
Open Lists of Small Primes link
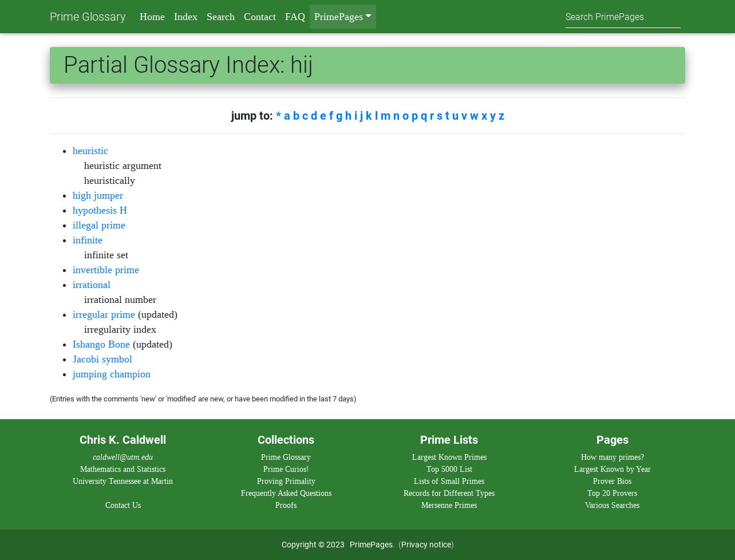point(449,481)
